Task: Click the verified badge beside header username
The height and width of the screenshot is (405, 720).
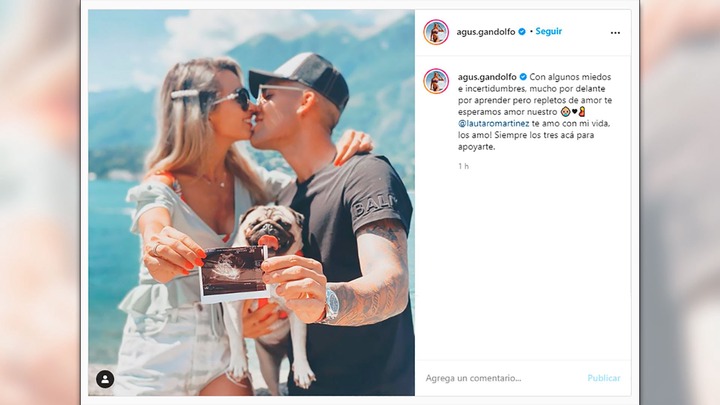Action: (x=522, y=32)
